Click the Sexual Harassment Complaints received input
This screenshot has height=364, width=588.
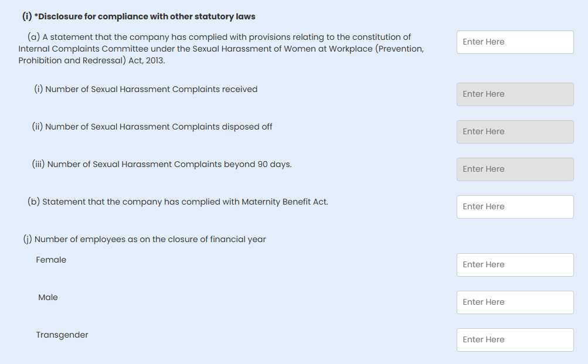(x=515, y=94)
